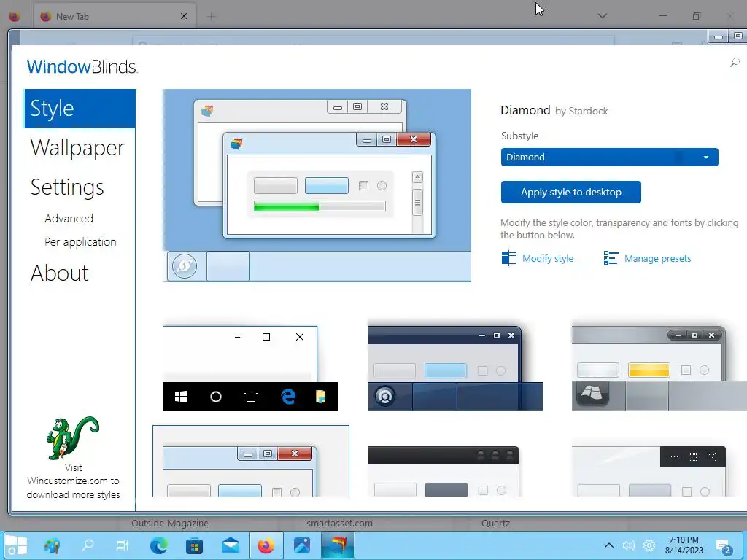Select the highlighted Diamond style thumbnail
Viewport: 747px width, 560px height.
(251, 461)
